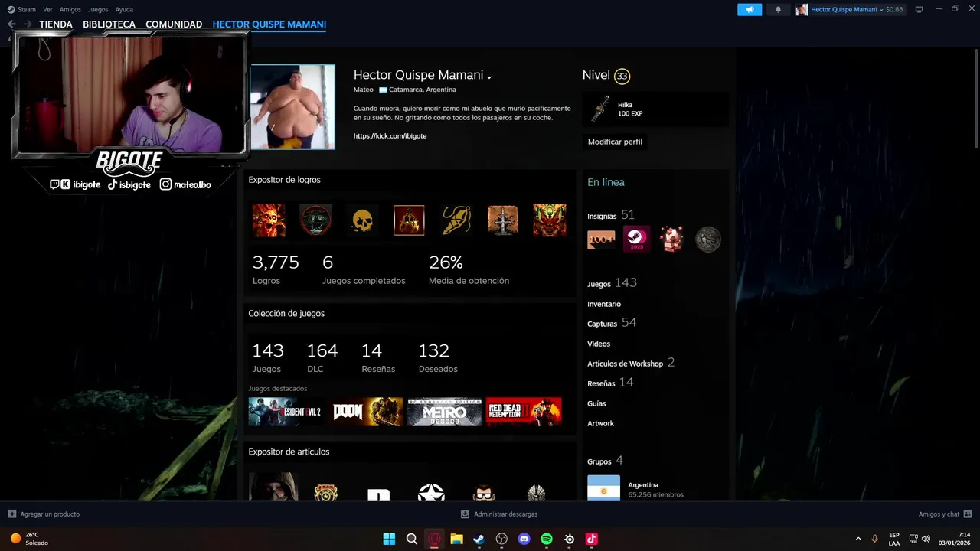This screenshot has height=551, width=980.
Task: Open the Resident Evil 2 featured game
Action: click(x=286, y=412)
